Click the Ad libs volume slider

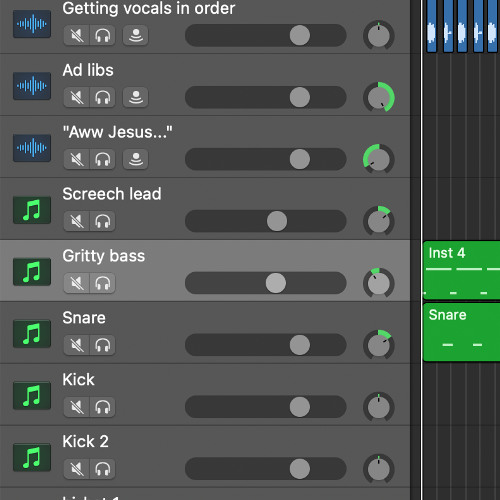tap(266, 97)
